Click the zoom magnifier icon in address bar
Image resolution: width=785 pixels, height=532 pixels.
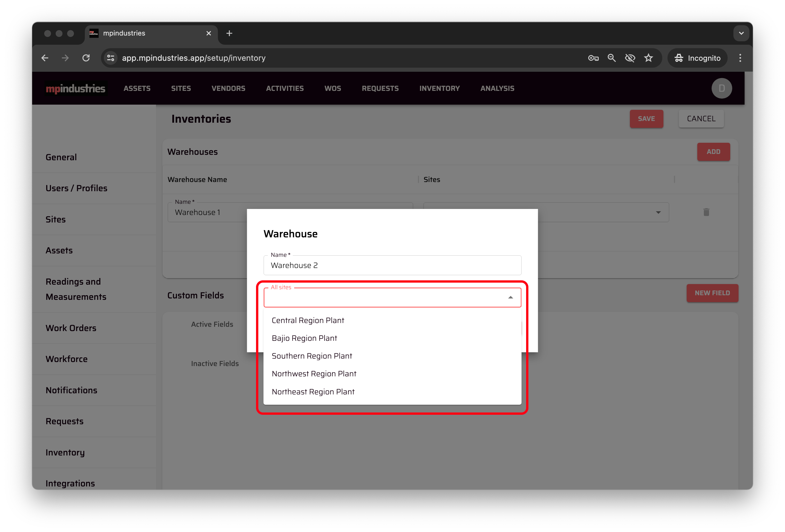[611, 58]
